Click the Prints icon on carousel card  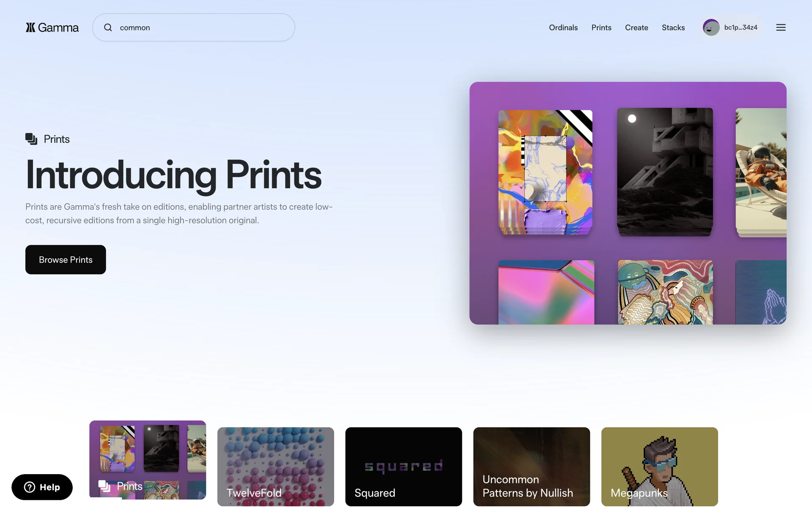(x=104, y=486)
